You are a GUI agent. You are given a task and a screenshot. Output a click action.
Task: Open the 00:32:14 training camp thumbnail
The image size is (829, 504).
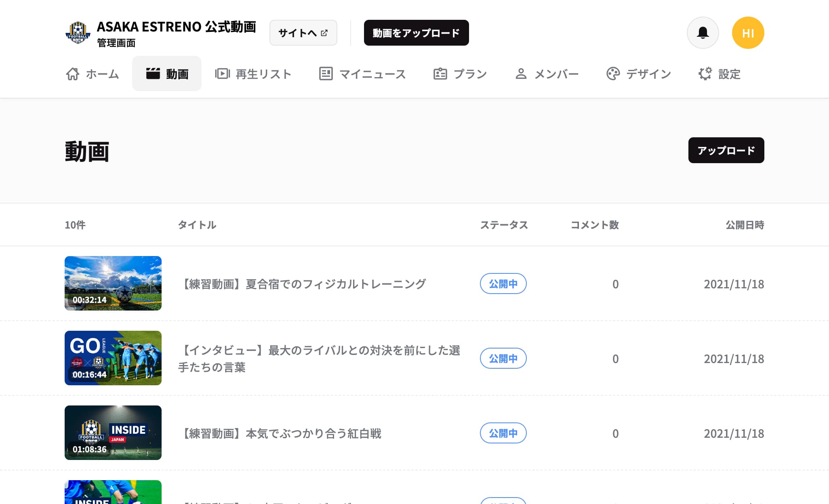(x=113, y=283)
